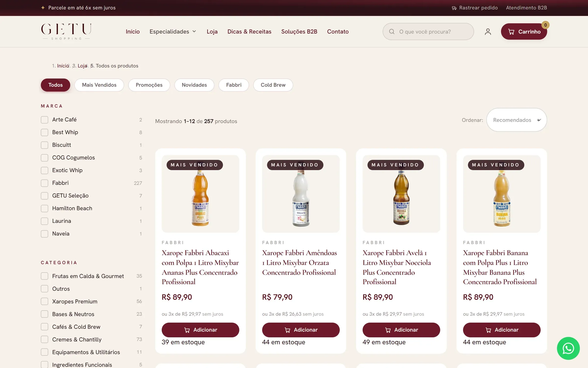Tick the Cafés & Cold Brew checkbox
This screenshot has height=368, width=588.
(x=44, y=327)
